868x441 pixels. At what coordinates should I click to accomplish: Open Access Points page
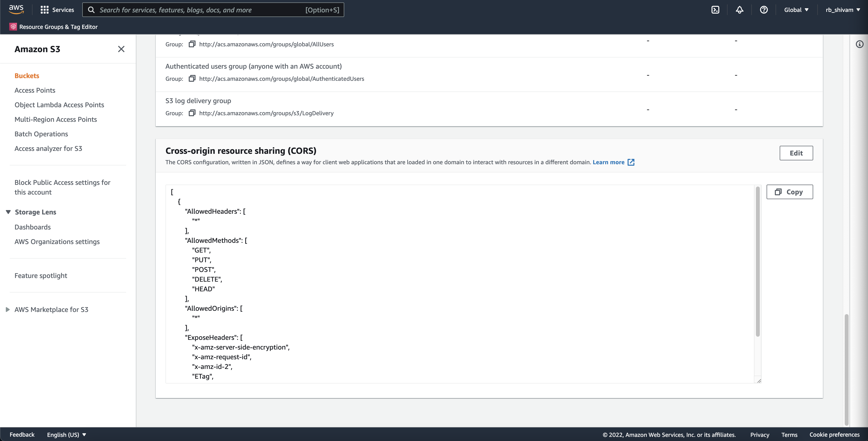[35, 90]
